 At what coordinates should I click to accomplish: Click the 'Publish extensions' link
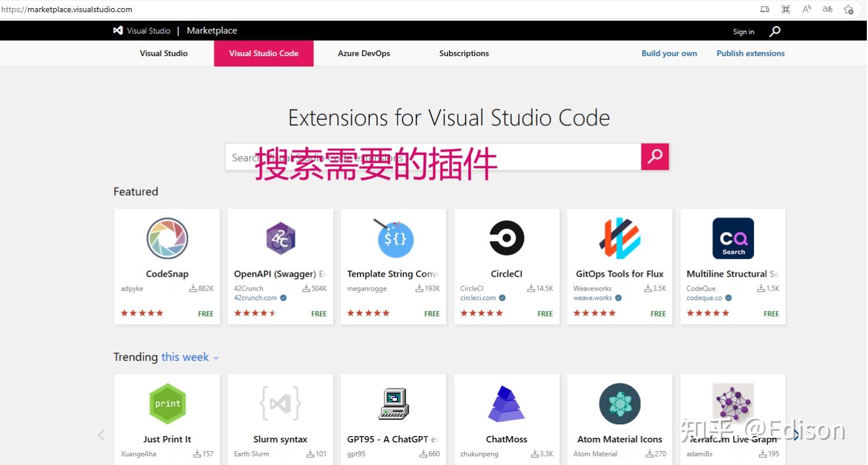[750, 53]
